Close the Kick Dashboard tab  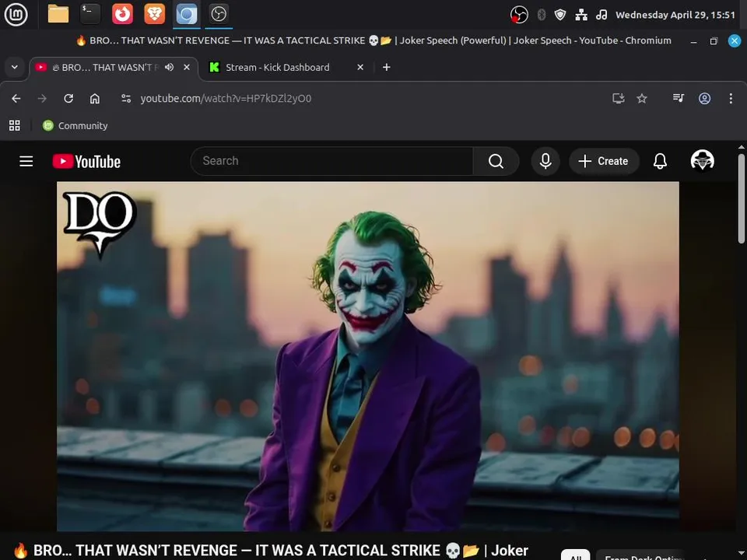click(360, 68)
